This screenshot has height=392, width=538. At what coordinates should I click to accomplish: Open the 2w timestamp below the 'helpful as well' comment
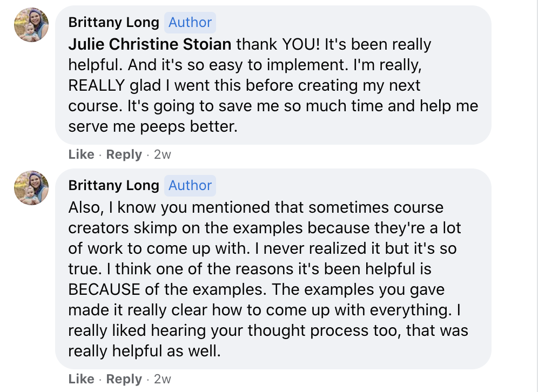pos(162,379)
